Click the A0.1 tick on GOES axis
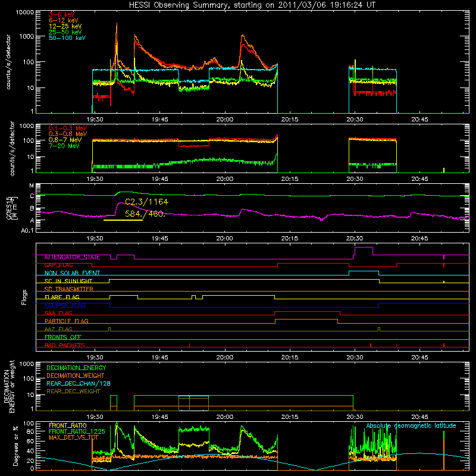This screenshot has width=476, height=476. (x=27, y=231)
